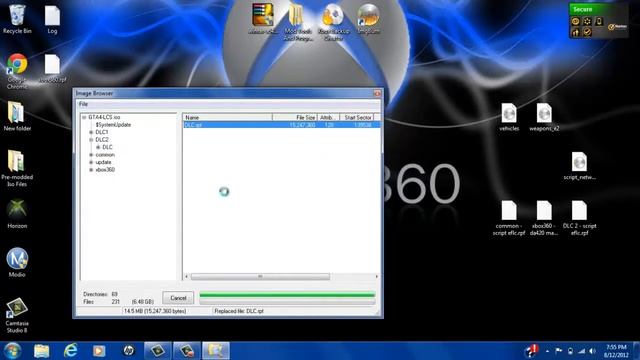This screenshot has width=640, height=360.
Task: Launch the Horizon desktop shortcut
Action: coord(17,214)
